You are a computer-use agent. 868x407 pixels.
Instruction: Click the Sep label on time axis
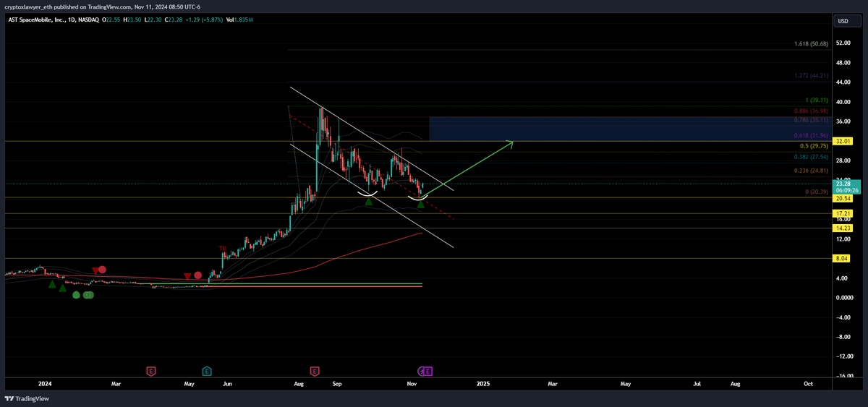336,385
